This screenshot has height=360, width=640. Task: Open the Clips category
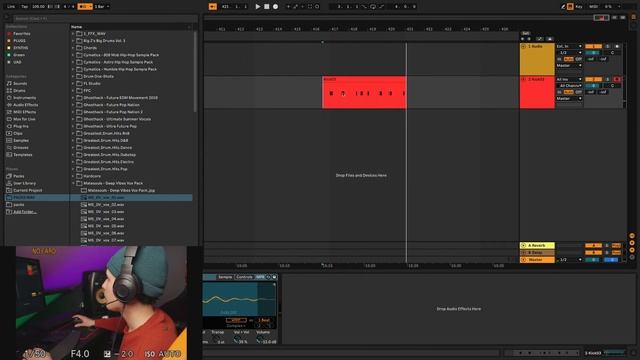(18, 133)
